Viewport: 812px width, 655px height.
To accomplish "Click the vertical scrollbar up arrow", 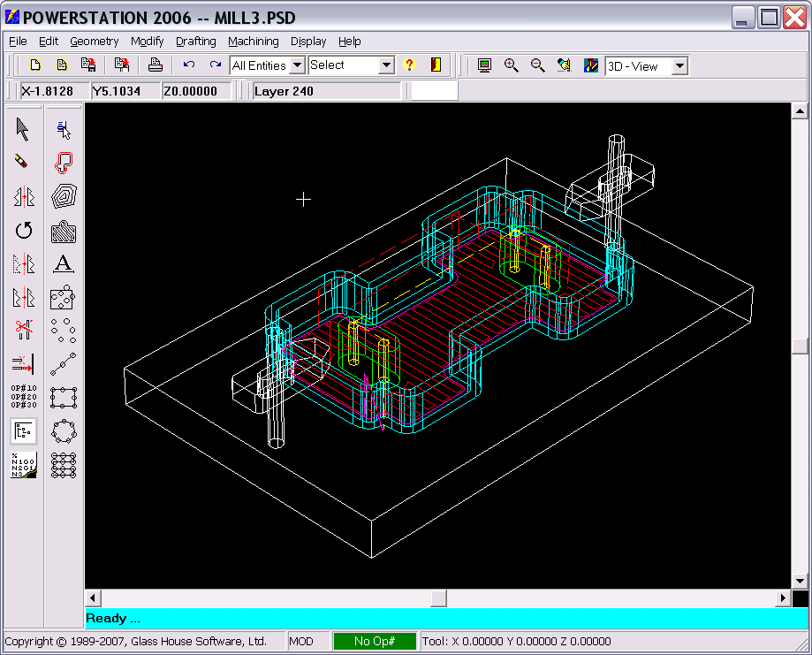I will (x=800, y=110).
